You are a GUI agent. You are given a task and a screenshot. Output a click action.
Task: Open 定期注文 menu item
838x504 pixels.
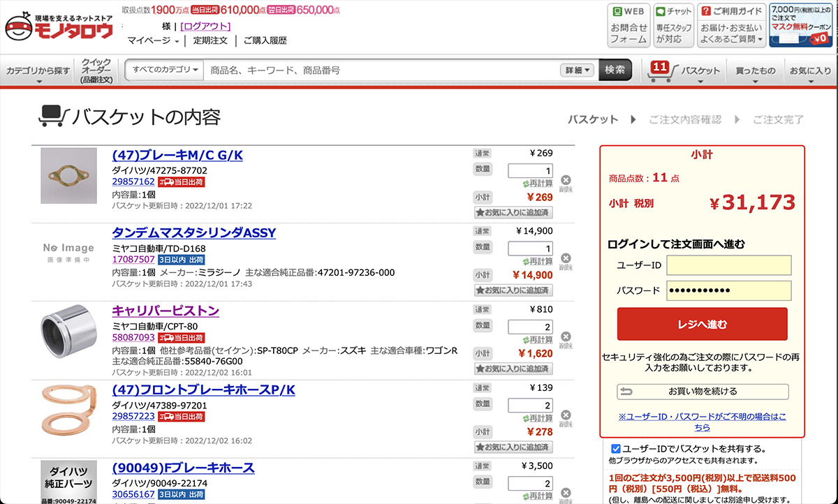[210, 40]
